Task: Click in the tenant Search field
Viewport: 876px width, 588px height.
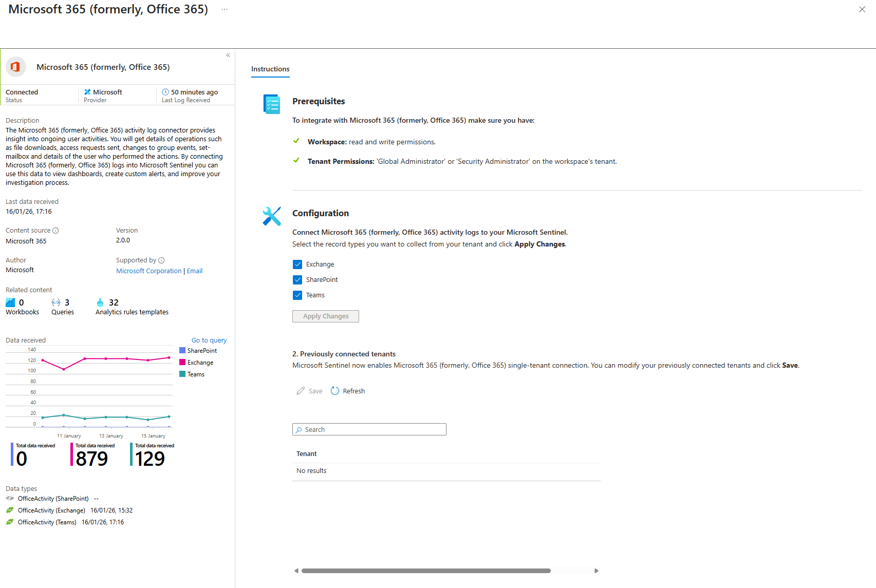Action: tap(369, 429)
